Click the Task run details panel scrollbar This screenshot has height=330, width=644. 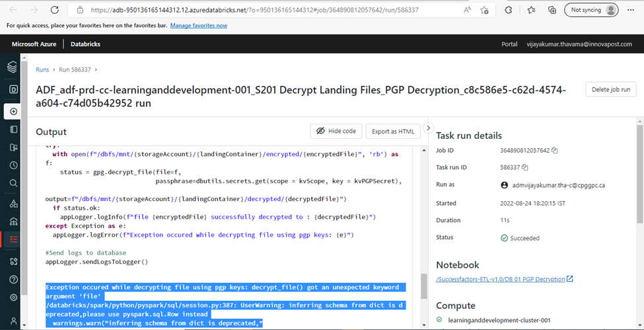pos(639,174)
